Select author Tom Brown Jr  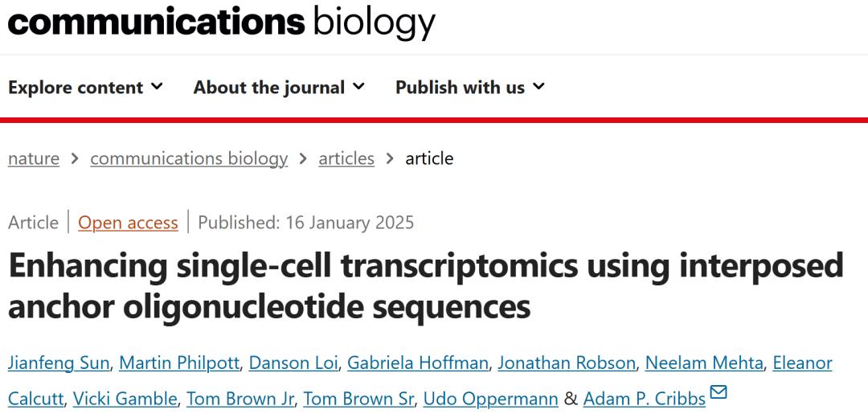240,399
